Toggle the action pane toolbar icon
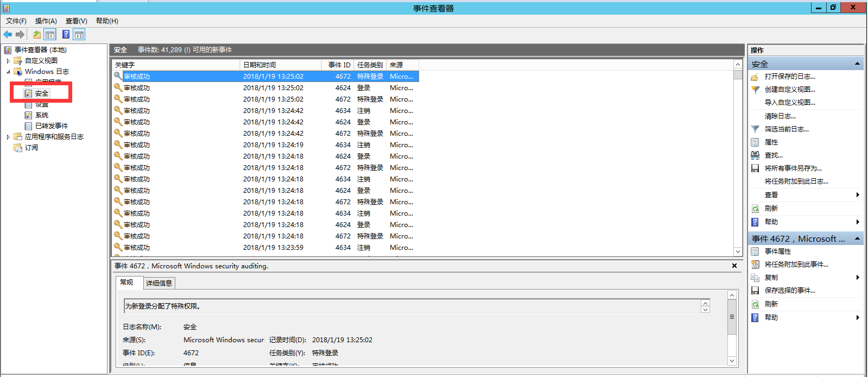This screenshot has height=377, width=868. tap(79, 35)
